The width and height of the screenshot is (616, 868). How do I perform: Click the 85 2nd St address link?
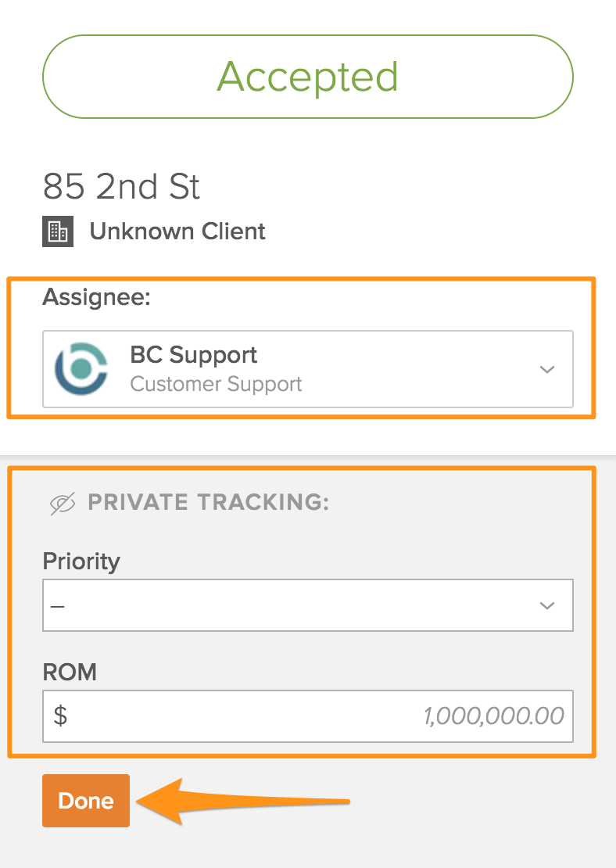click(x=121, y=187)
